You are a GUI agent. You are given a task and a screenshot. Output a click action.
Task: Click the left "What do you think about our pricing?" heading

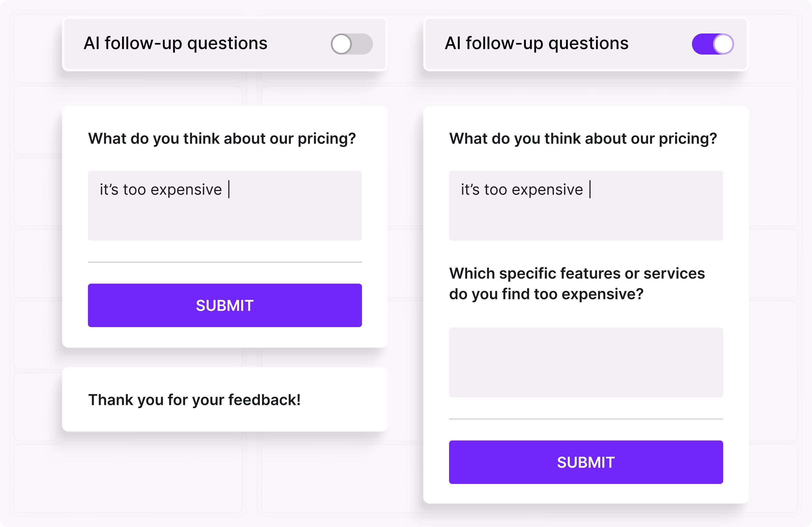(222, 139)
